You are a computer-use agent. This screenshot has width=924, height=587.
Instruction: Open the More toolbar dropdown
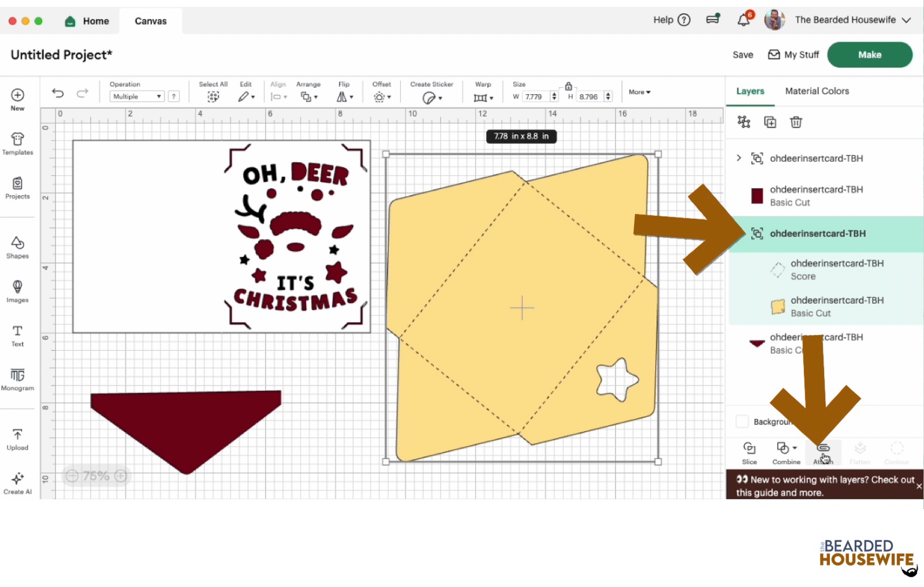pyautogui.click(x=639, y=92)
